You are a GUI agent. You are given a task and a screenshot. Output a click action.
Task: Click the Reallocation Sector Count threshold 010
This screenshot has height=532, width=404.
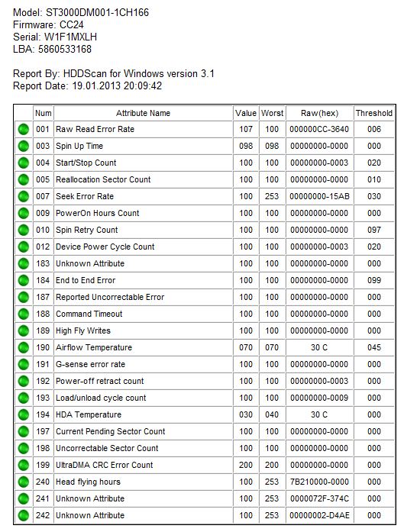click(x=374, y=179)
